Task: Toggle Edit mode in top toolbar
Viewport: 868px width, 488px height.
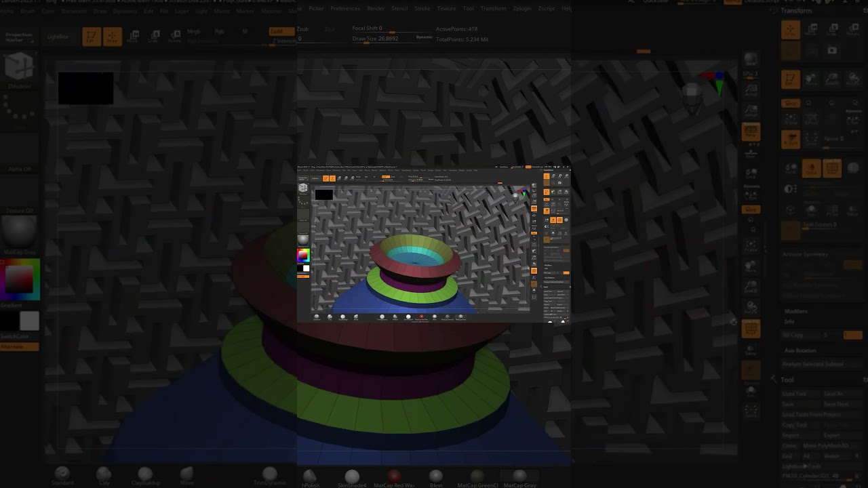Action: point(90,37)
